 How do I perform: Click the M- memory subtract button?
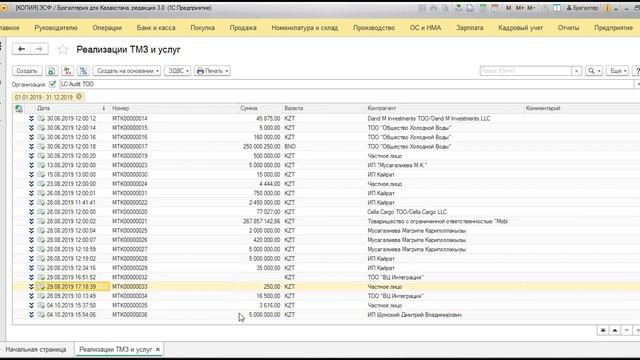coord(531,8)
